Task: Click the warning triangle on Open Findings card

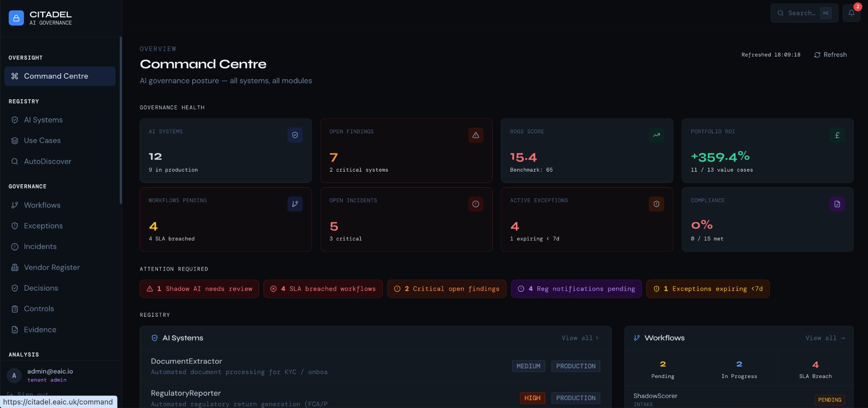Action: coord(476,135)
